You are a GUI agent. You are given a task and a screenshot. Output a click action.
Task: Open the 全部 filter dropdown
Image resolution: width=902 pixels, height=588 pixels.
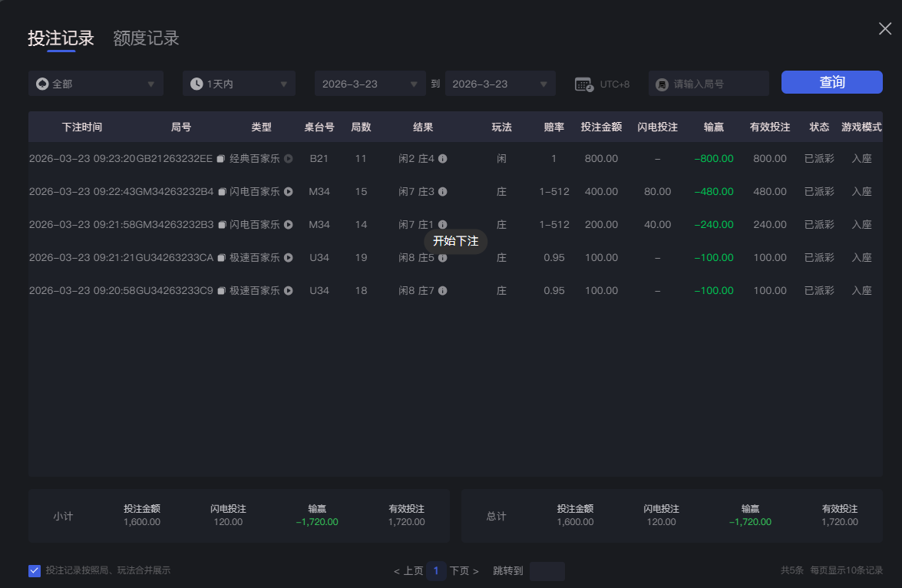[95, 83]
